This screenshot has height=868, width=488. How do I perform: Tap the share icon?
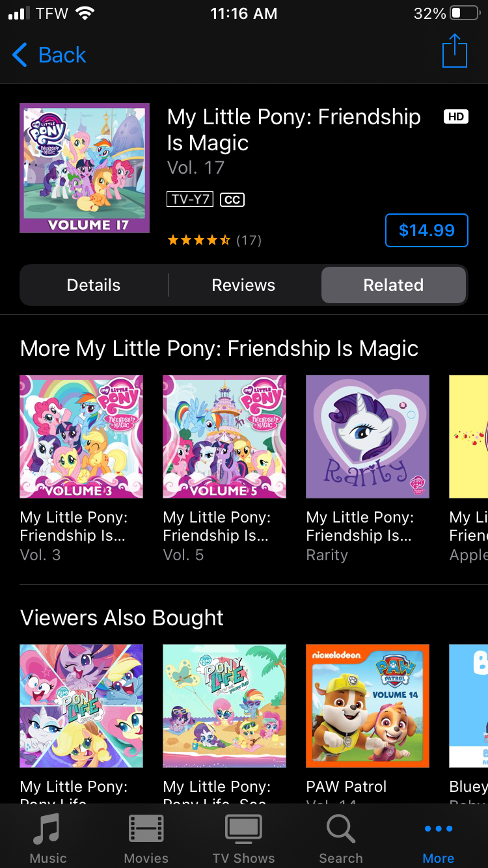click(x=454, y=51)
